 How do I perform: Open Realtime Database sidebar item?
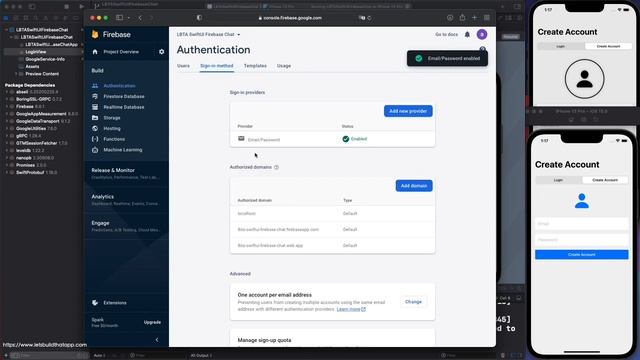124,107
